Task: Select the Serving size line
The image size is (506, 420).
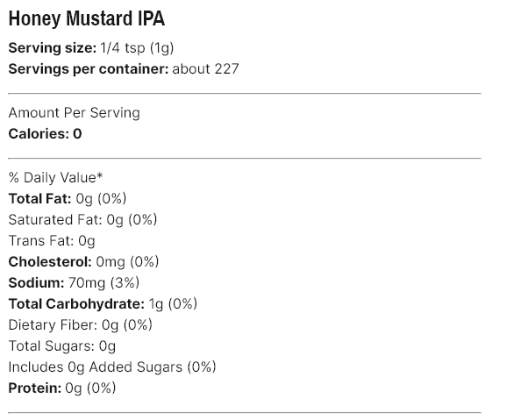Action: 91,48
